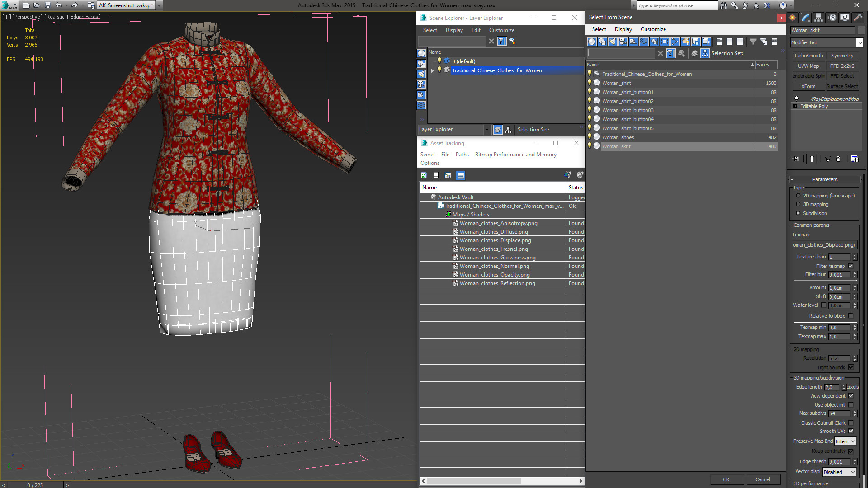This screenshot has height=488, width=868.
Task: Enable the Relative to bbox checkbox
Action: click(x=850, y=316)
